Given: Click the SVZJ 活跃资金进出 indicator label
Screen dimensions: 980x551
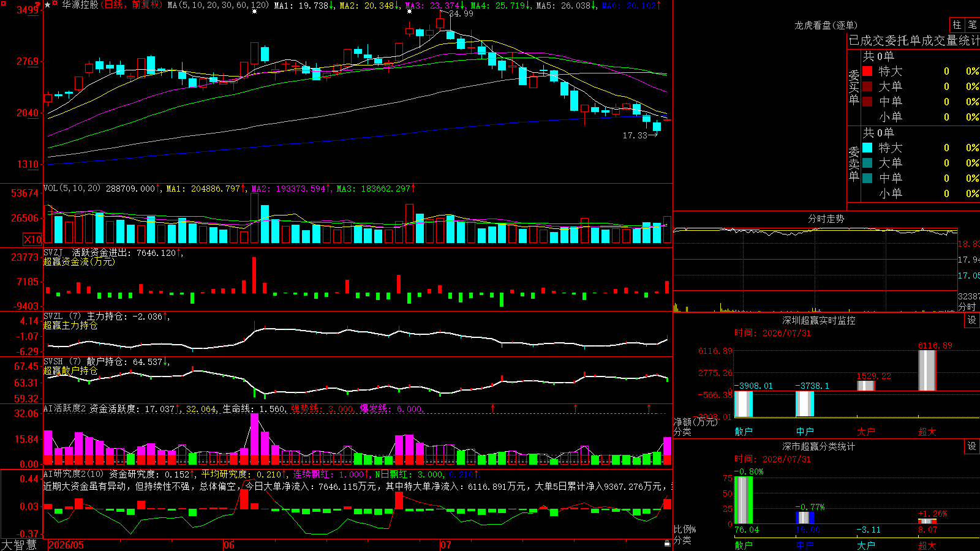Looking at the screenshot, I should tap(86, 252).
